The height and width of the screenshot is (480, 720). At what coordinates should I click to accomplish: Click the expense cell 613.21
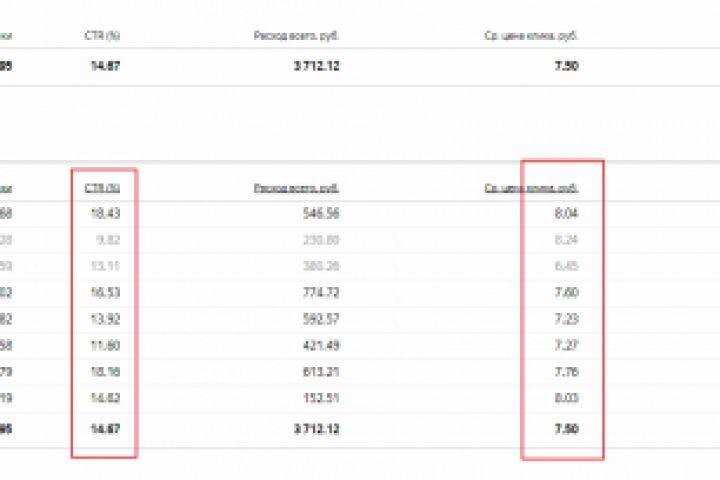[x=320, y=372]
